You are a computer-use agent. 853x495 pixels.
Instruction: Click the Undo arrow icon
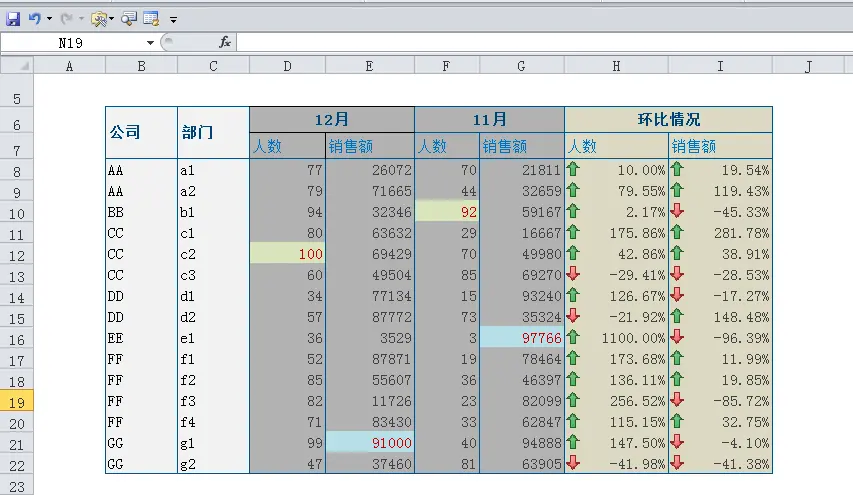point(34,18)
